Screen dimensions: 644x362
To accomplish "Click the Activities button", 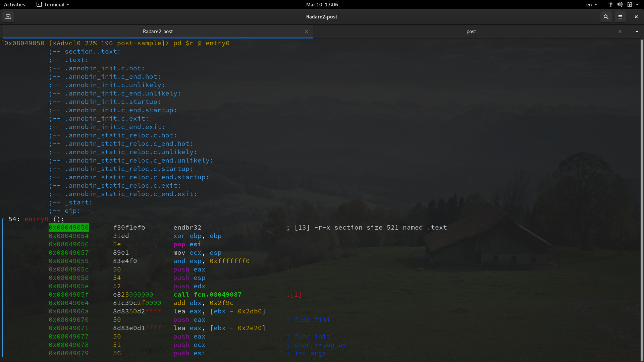I will pos(14,5).
